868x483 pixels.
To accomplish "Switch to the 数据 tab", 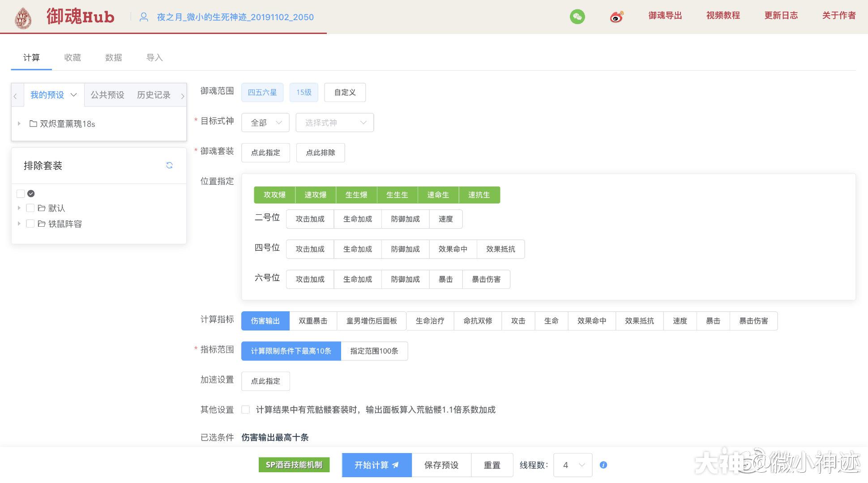I will (x=114, y=58).
